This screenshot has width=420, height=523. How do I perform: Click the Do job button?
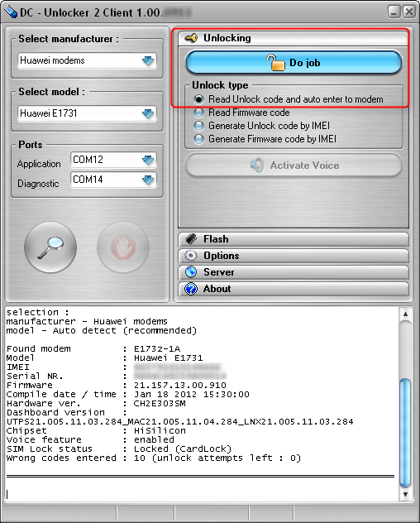pyautogui.click(x=294, y=63)
